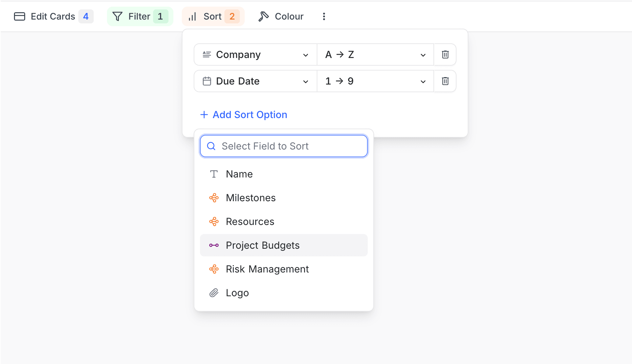Choose the Logo attachment field

tap(237, 293)
